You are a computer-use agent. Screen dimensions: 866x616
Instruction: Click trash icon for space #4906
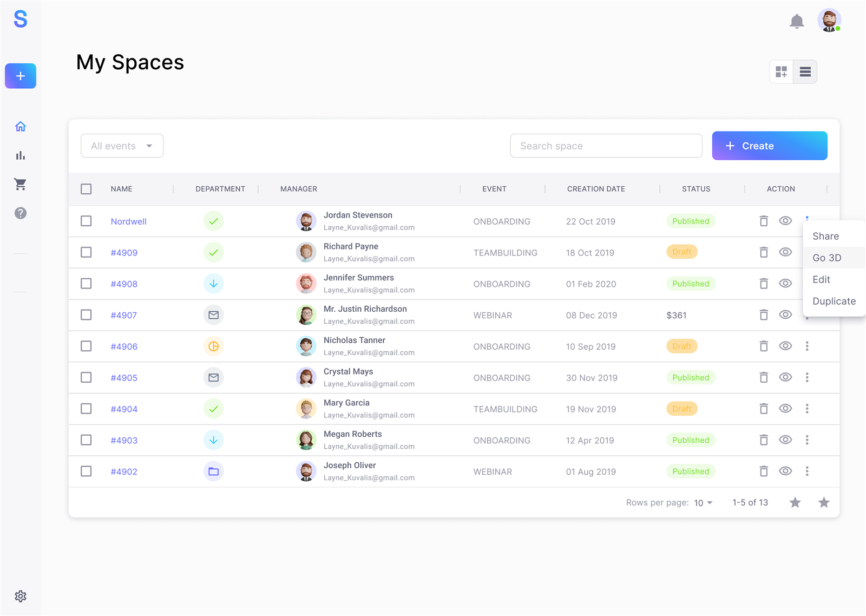click(x=764, y=346)
